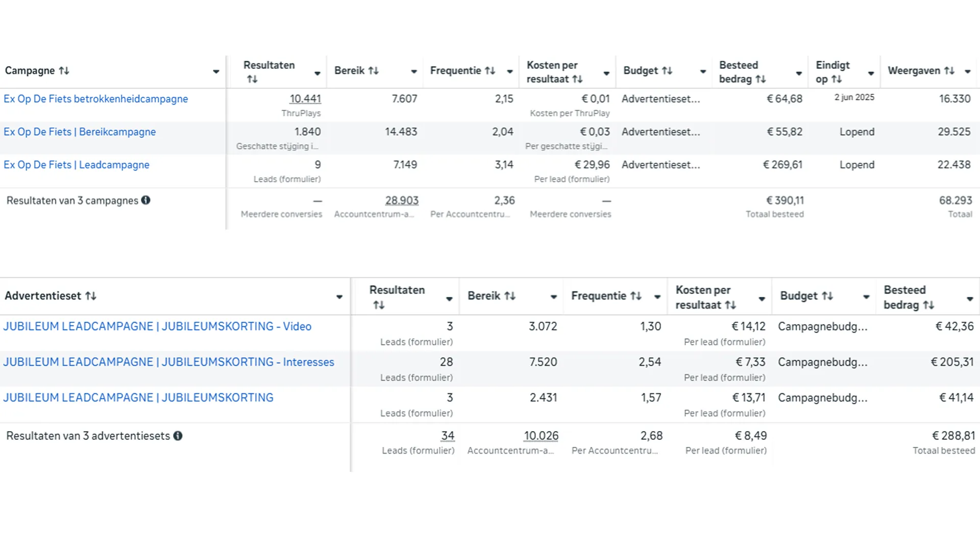The width and height of the screenshot is (980, 551).
Task: Open the Ex Op De Fiets betrokkenheidcampagne link
Action: (95, 99)
